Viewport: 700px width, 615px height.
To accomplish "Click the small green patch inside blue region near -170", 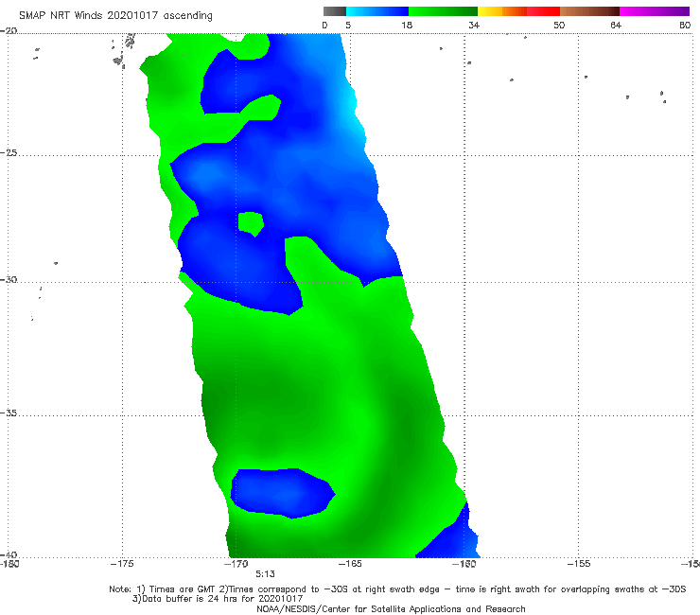I will point(251,223).
